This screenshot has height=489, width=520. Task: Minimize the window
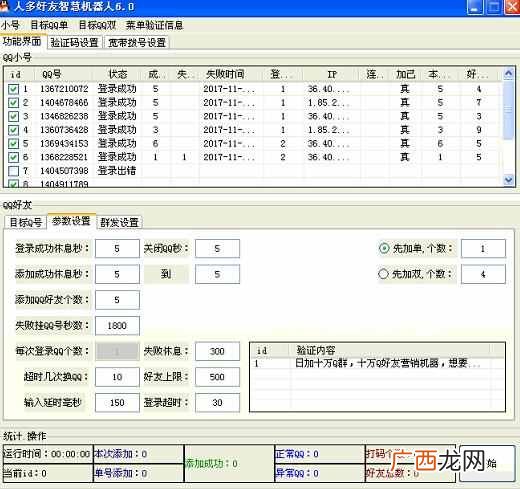pyautogui.click(x=474, y=7)
